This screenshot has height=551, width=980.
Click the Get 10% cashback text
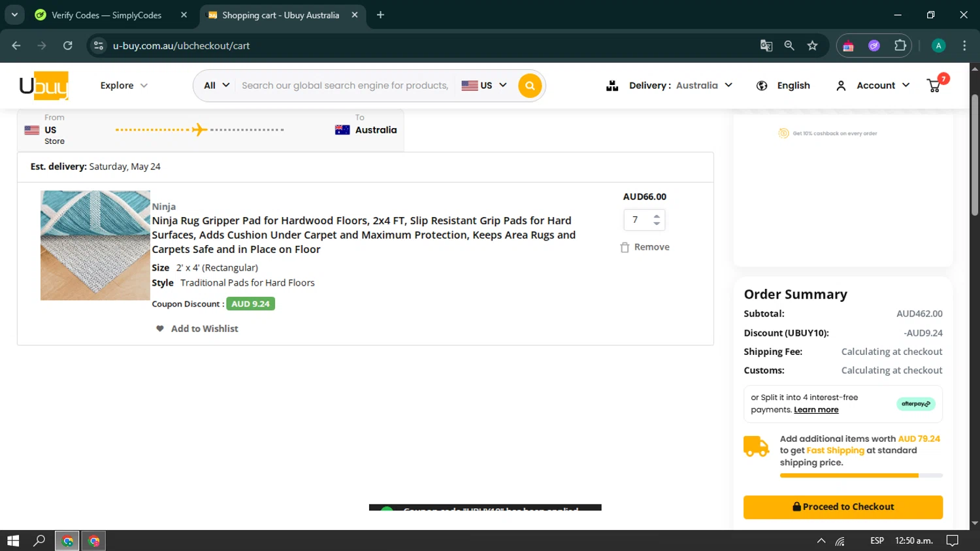[835, 133]
